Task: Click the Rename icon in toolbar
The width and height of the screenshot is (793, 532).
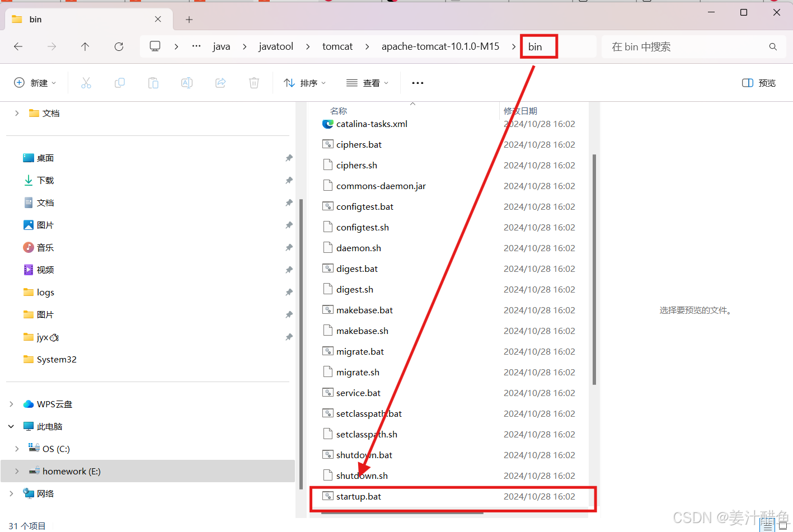Action: (187, 83)
